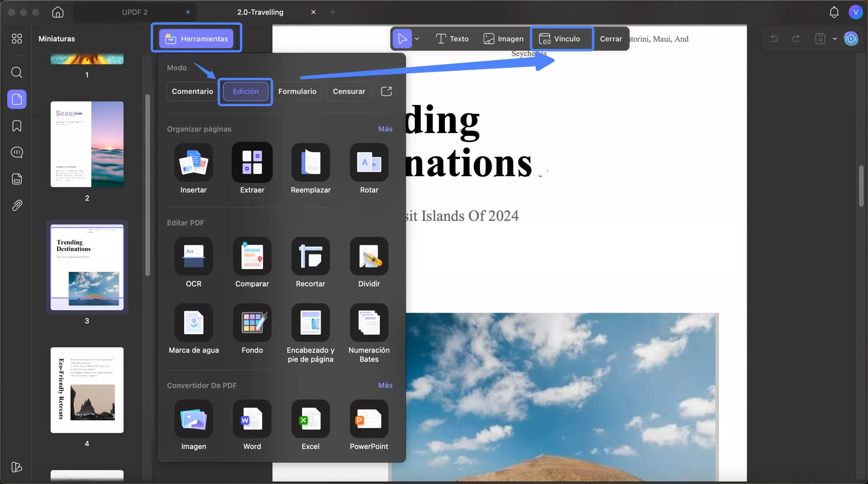Click the thumbnails panel scrollbar
Image resolution: width=868 pixels, height=484 pixels.
click(147, 185)
